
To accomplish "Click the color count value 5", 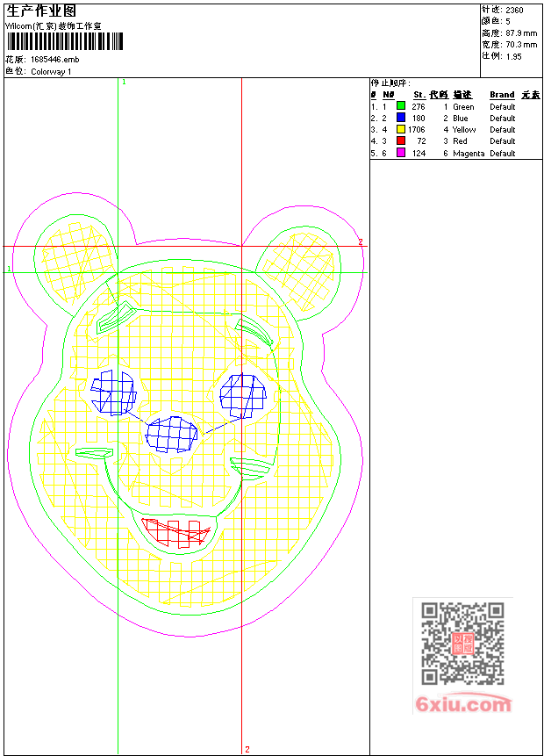I will [508, 22].
